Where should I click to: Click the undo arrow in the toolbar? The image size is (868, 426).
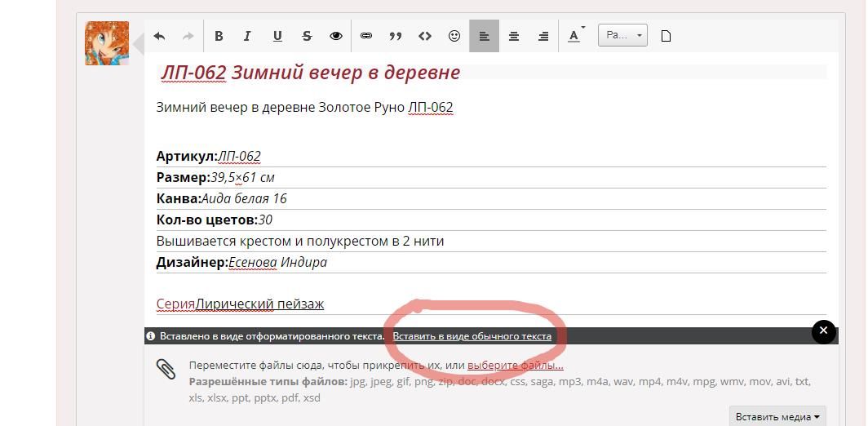tap(160, 36)
